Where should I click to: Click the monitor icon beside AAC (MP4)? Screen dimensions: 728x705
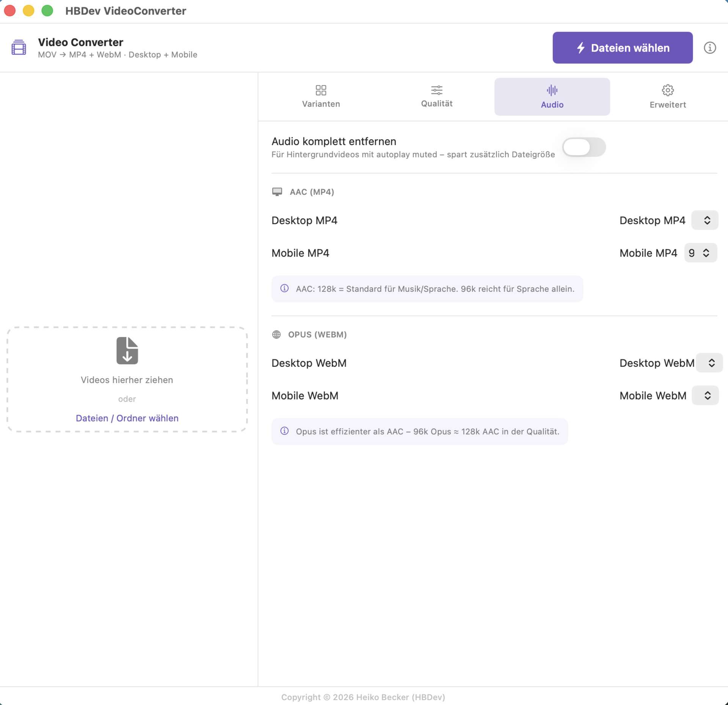(277, 192)
